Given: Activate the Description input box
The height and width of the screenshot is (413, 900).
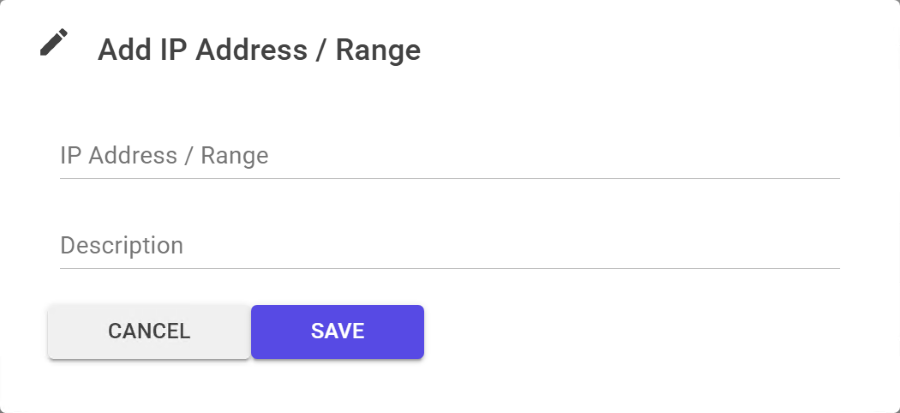Looking at the screenshot, I should coord(449,246).
